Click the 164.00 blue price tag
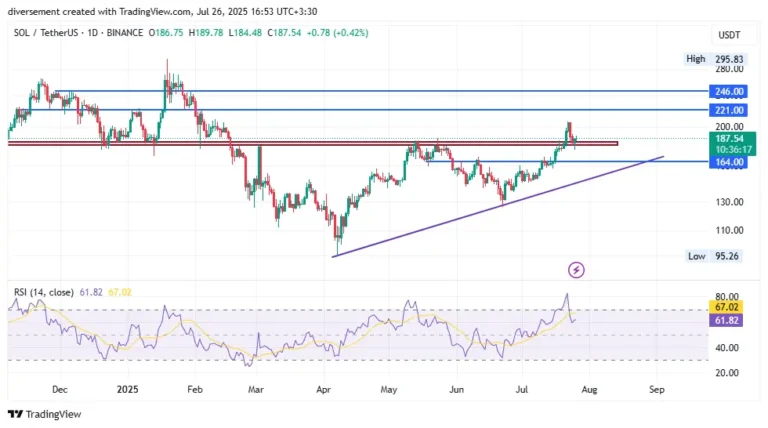 730,161
